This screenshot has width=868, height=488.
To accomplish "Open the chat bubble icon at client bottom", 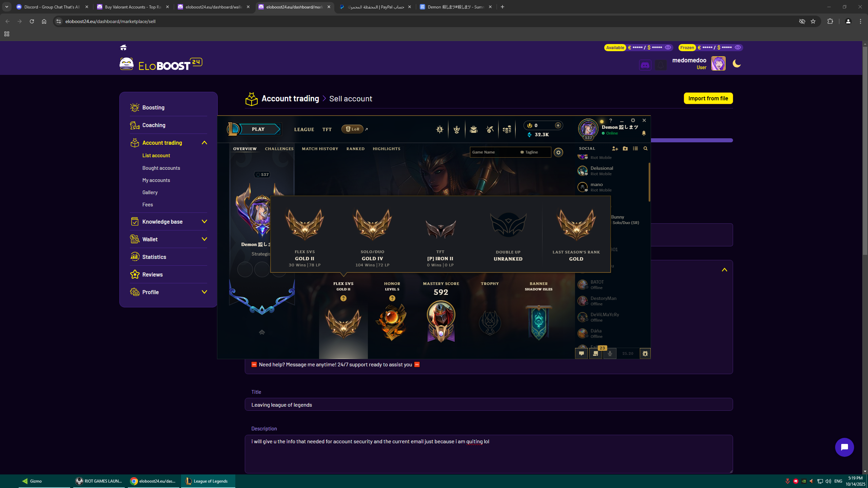I will point(581,353).
